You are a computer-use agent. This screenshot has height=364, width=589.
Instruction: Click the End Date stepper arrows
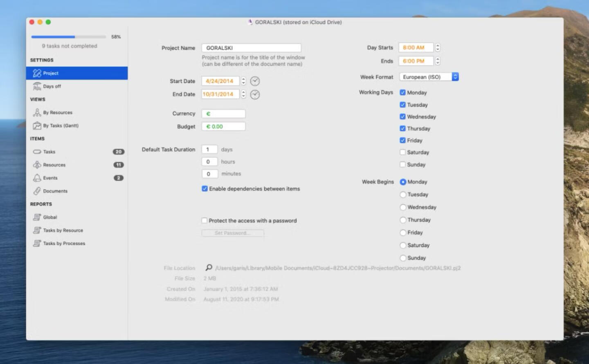point(243,94)
